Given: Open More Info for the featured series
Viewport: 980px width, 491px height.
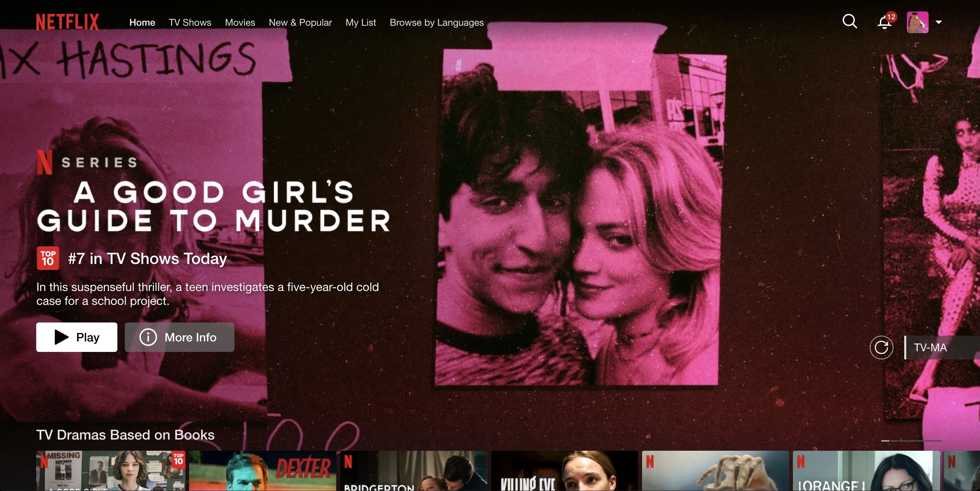Looking at the screenshot, I should (180, 337).
